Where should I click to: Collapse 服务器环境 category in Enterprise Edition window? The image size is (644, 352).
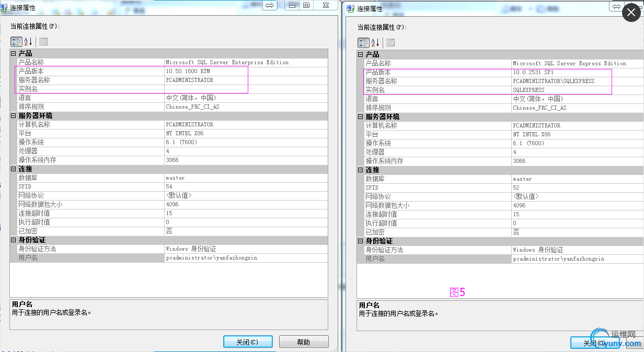[14, 115]
